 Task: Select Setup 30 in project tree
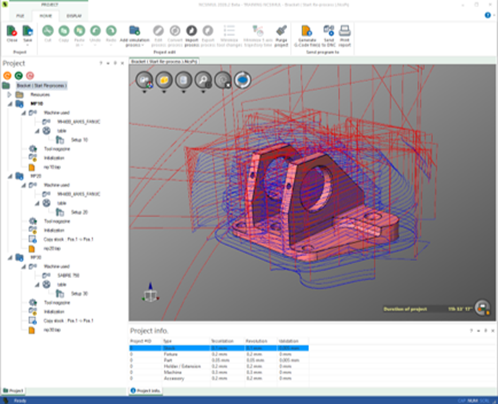tap(79, 294)
